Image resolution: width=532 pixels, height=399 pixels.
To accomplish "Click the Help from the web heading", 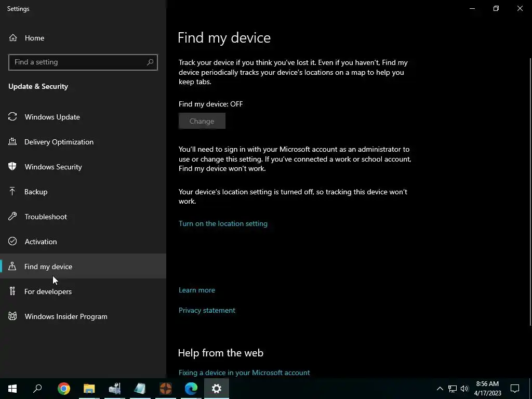I will click(x=220, y=353).
